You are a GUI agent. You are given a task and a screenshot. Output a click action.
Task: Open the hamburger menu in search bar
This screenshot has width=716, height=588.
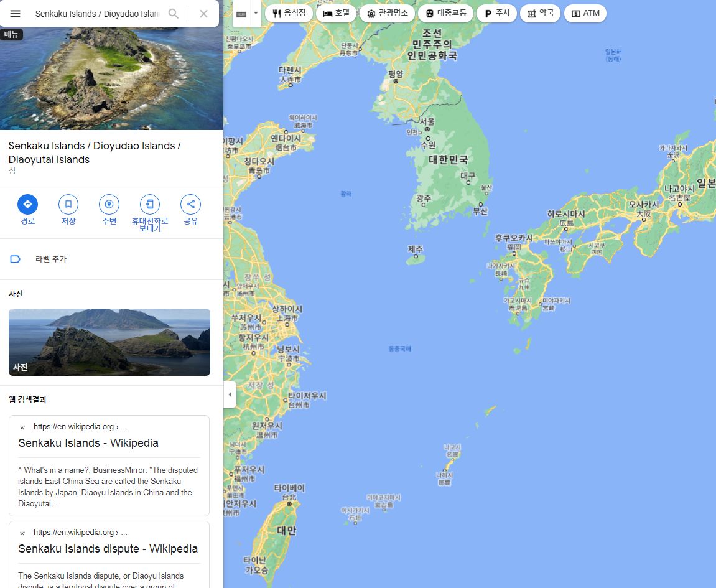pyautogui.click(x=15, y=14)
